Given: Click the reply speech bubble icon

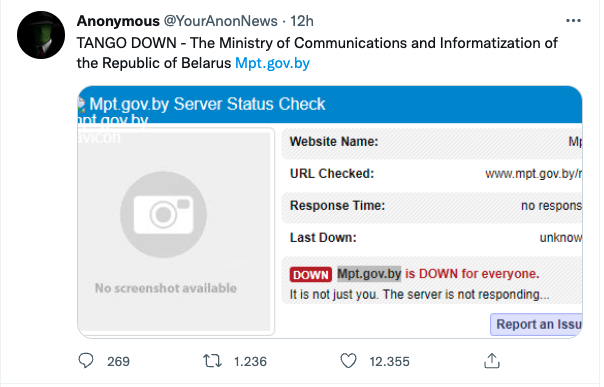Looking at the screenshot, I should pos(86,361).
